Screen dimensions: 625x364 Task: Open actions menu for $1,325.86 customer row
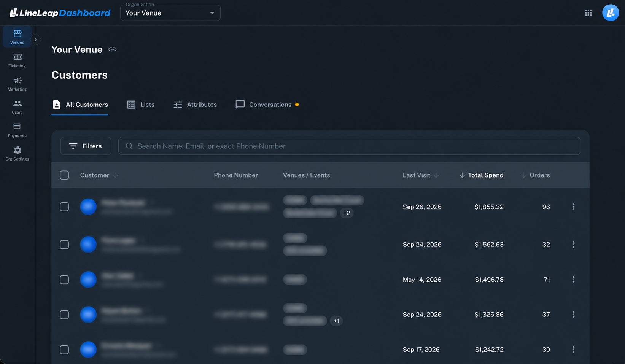coord(573,315)
